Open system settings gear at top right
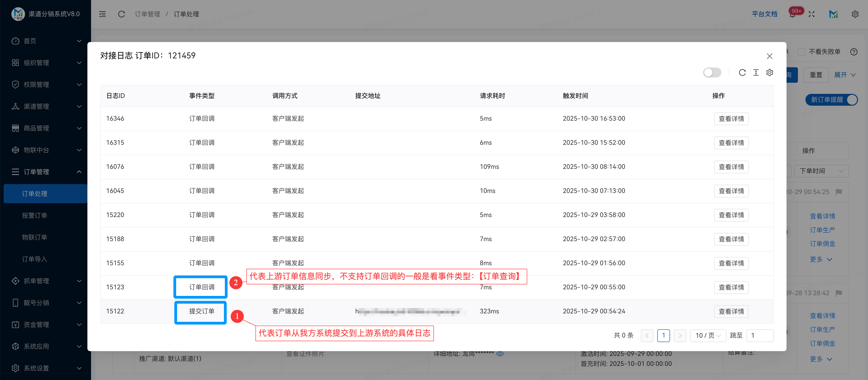Viewport: 868px width, 380px height. click(x=855, y=14)
